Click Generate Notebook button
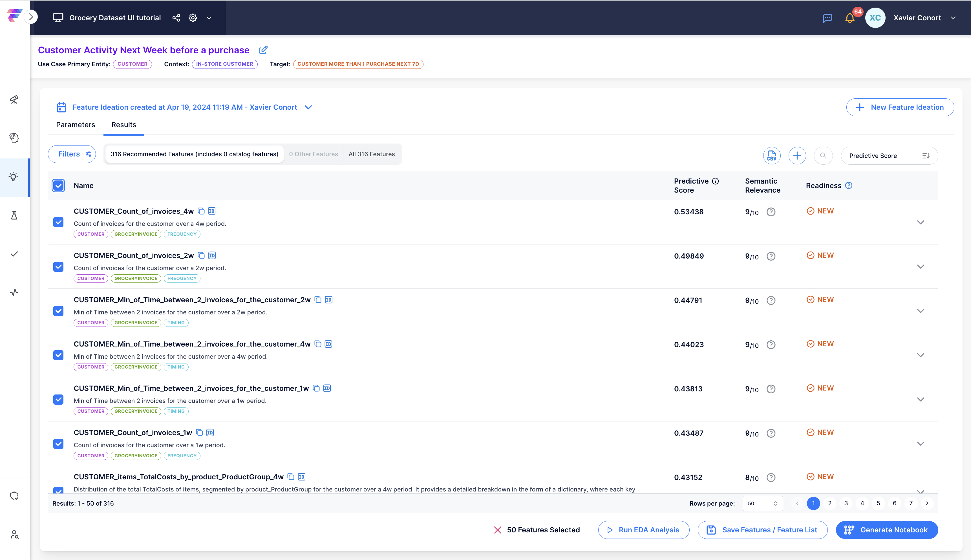971x560 pixels. [x=887, y=530]
